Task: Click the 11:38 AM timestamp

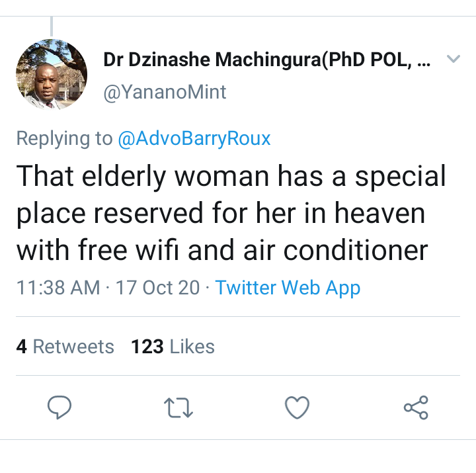Action: coord(58,287)
